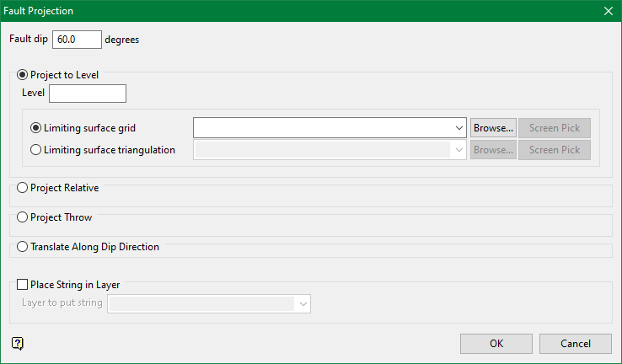
Task: Enable the Project Relative option
Action: [x=22, y=188]
